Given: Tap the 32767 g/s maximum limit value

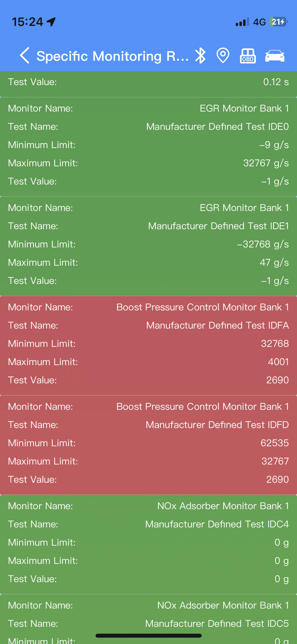Looking at the screenshot, I should 266,163.
